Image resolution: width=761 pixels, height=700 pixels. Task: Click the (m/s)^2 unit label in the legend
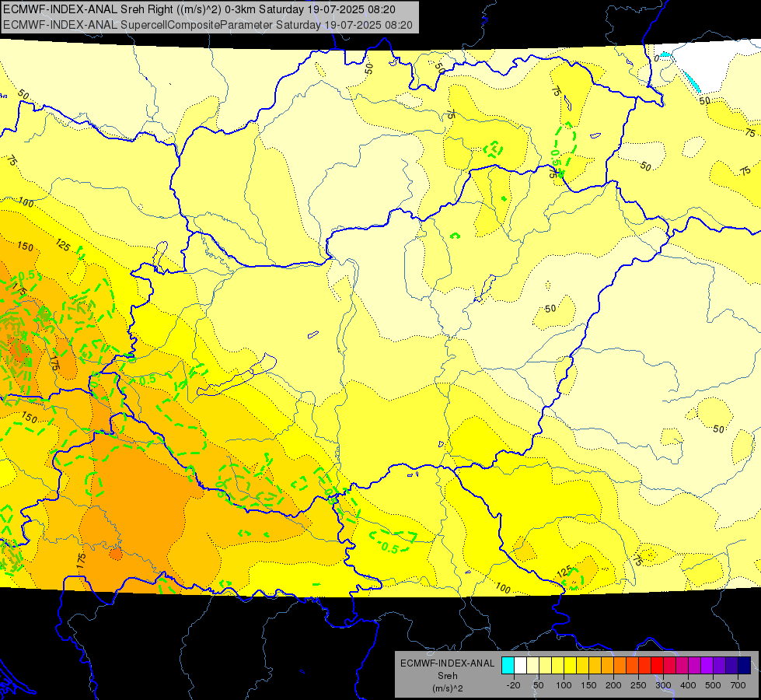click(x=447, y=688)
